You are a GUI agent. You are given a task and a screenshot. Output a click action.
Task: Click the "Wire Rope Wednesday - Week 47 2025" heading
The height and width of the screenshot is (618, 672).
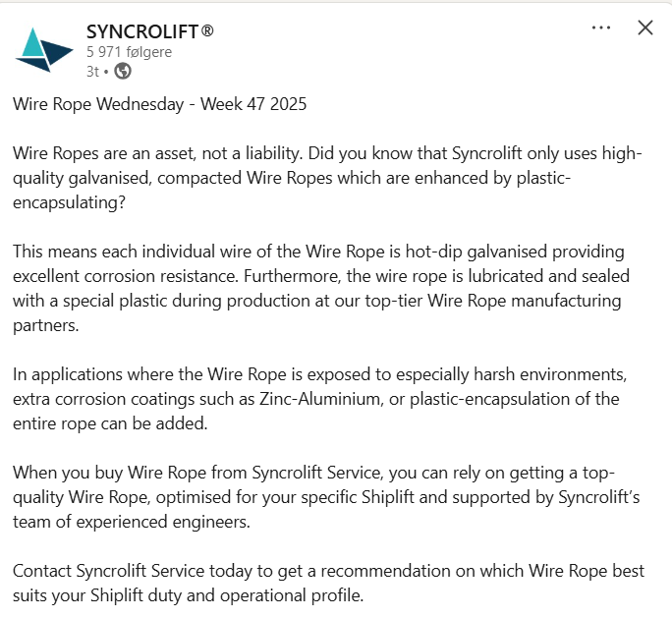pyautogui.click(x=160, y=105)
